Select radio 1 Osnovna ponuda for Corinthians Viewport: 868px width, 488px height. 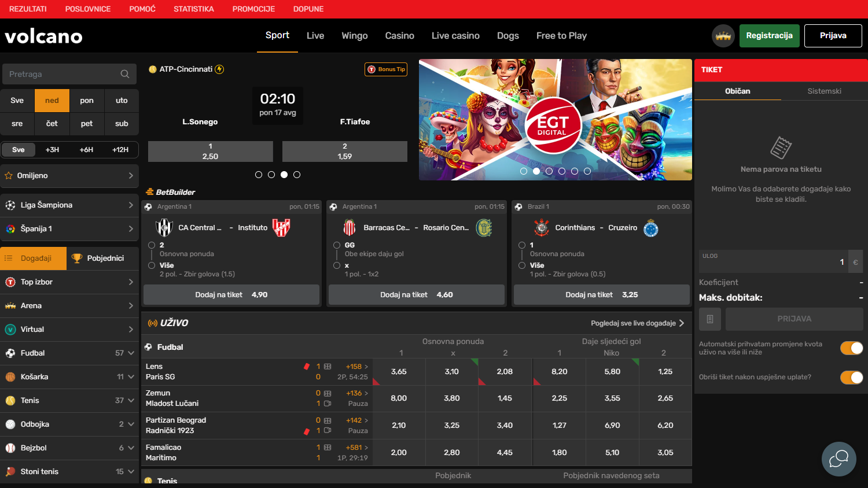522,245
